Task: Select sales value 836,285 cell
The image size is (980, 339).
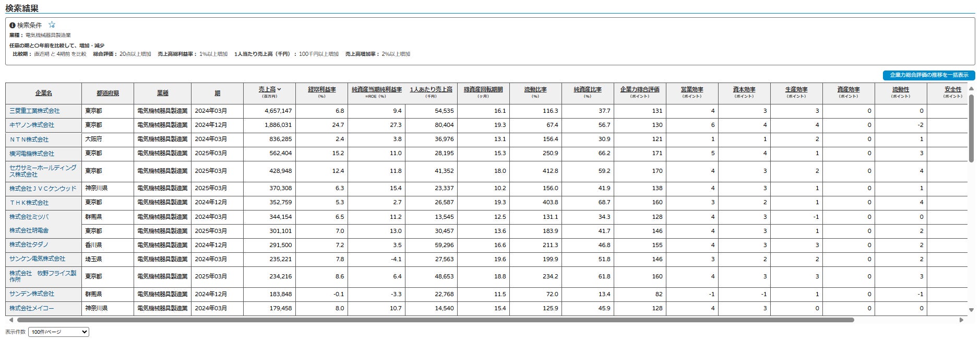Action: click(269, 139)
